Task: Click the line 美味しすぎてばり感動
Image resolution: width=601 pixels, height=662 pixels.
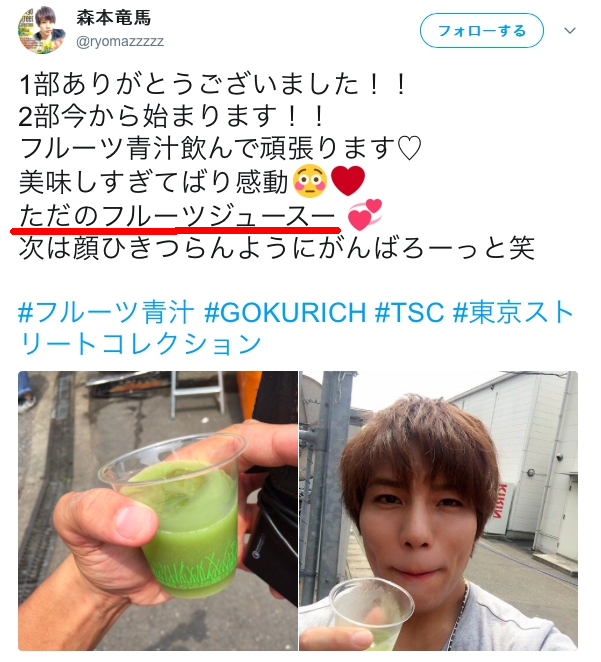Action: 154,182
